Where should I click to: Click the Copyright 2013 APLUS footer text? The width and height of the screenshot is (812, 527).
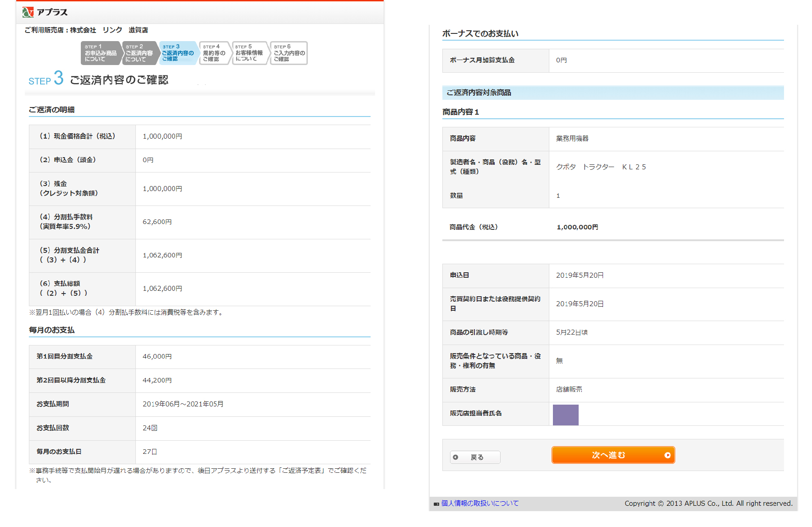pos(708,504)
